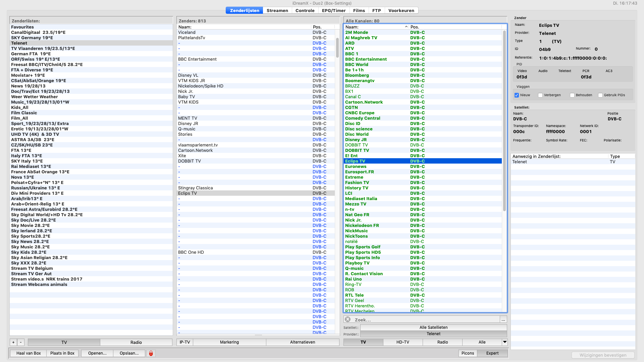This screenshot has width=644, height=362.
Task: Click the red lock icon
Action: click(151, 353)
